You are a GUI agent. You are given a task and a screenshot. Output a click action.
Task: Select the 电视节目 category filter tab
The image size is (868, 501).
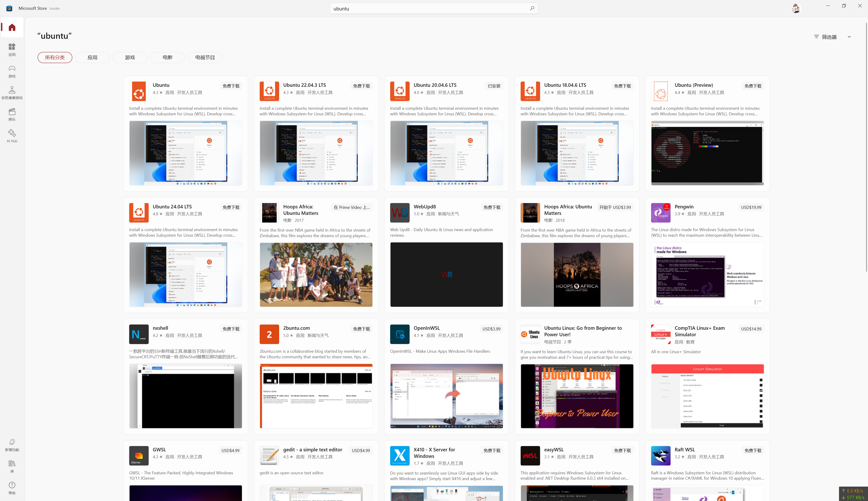click(x=205, y=58)
